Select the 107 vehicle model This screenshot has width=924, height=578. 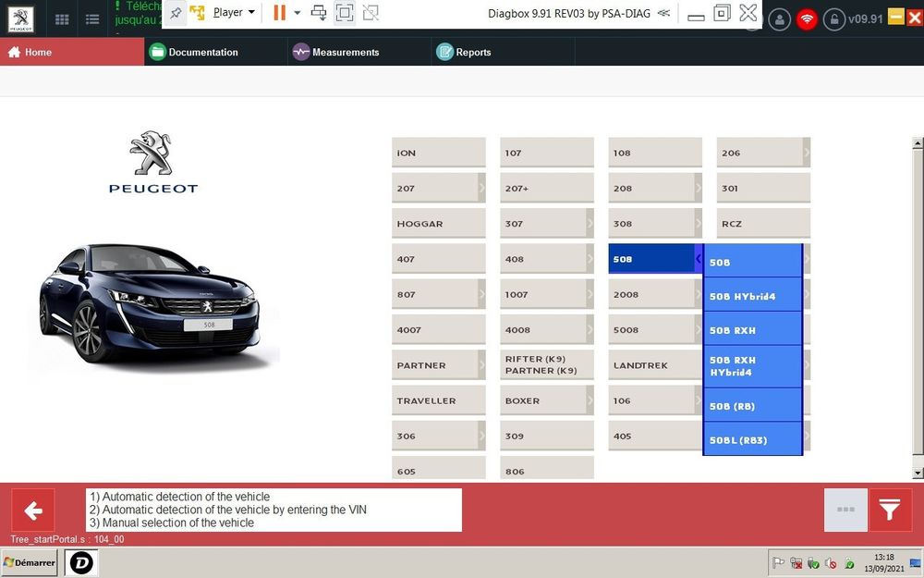pos(547,153)
